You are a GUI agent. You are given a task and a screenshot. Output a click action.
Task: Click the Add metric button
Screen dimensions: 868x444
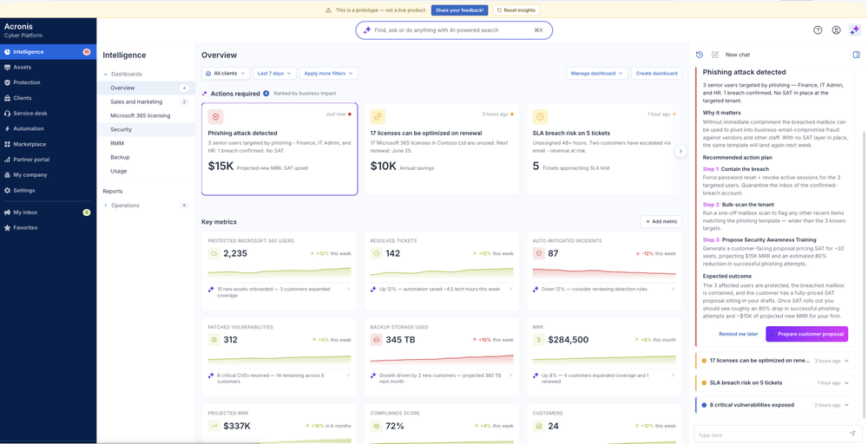coord(661,222)
